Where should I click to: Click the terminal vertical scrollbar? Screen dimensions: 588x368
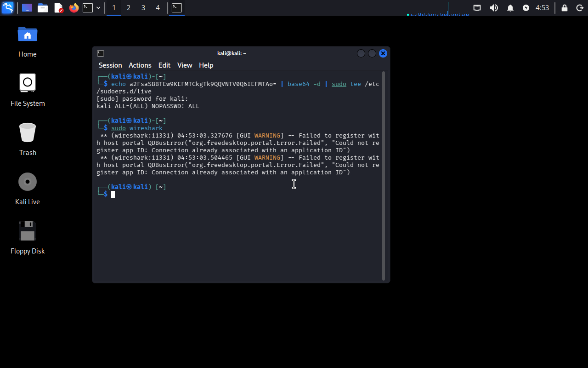click(384, 175)
